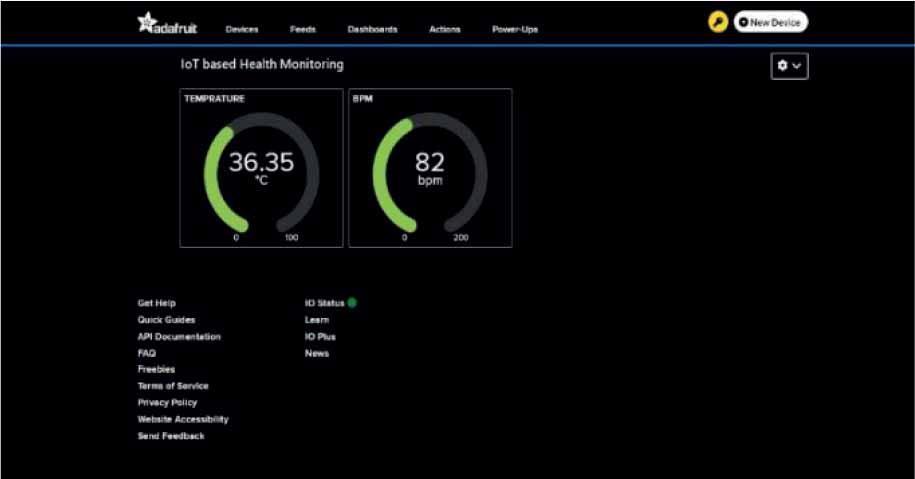This screenshot has width=915, height=479.
Task: Open the dashboard settings gear dropdown
Action: (x=789, y=66)
